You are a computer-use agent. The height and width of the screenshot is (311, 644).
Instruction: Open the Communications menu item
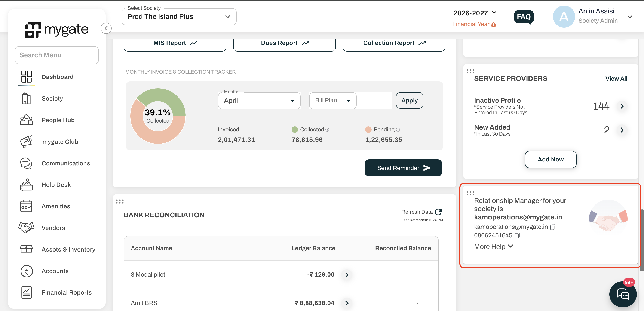pos(66,163)
